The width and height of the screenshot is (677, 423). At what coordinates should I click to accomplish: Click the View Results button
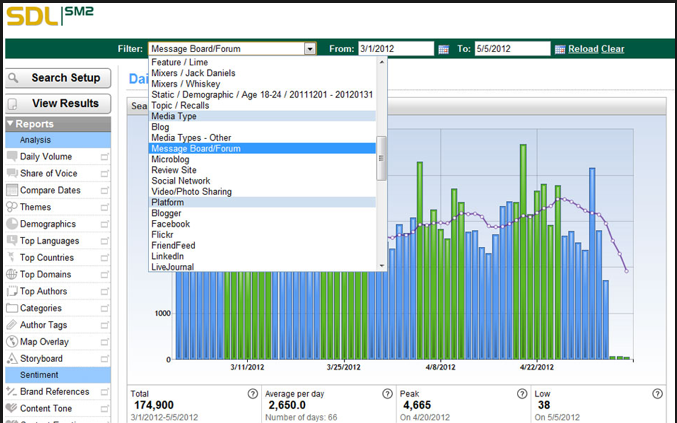click(x=56, y=103)
